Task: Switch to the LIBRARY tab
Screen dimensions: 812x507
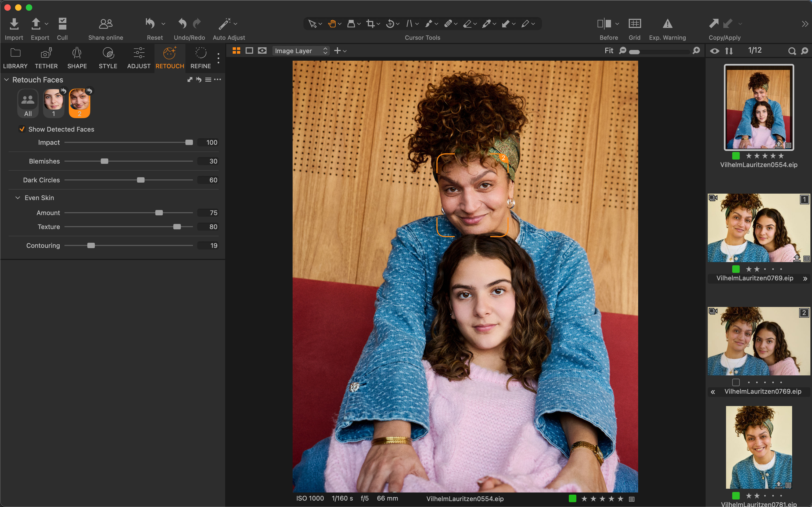Action: [x=15, y=57]
